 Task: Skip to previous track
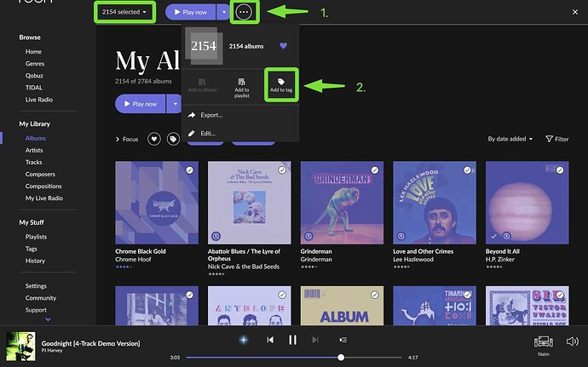[270, 340]
